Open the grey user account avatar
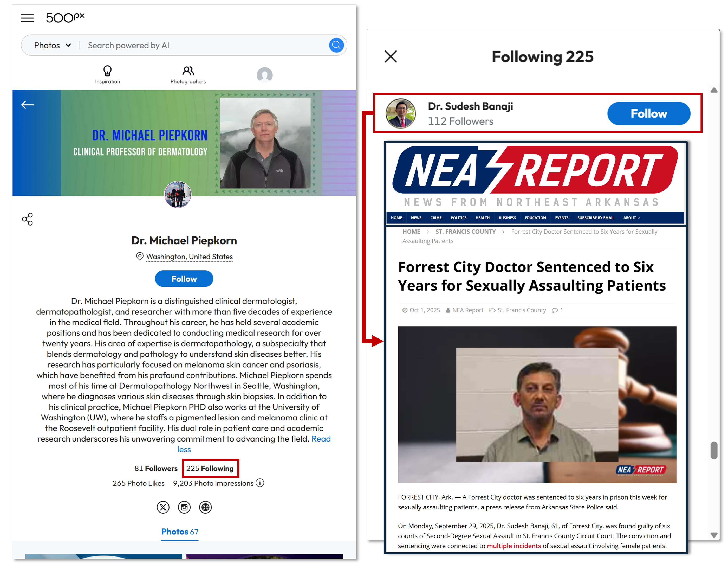 coord(265,75)
